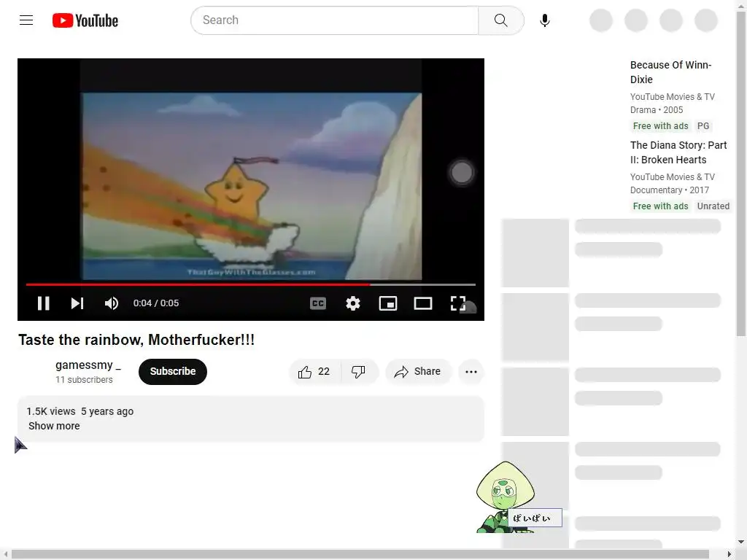The height and width of the screenshot is (560, 747).
Task: Start voice search with microphone icon
Action: click(x=545, y=20)
